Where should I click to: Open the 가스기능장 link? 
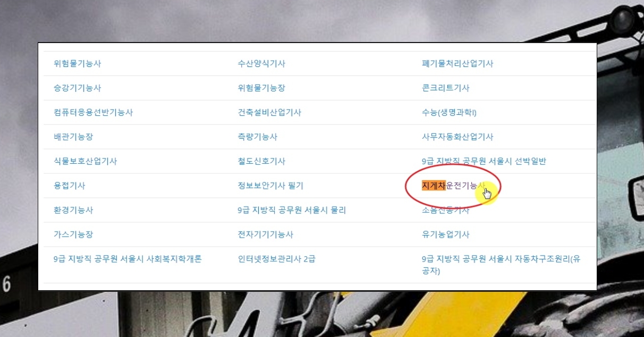pos(73,235)
